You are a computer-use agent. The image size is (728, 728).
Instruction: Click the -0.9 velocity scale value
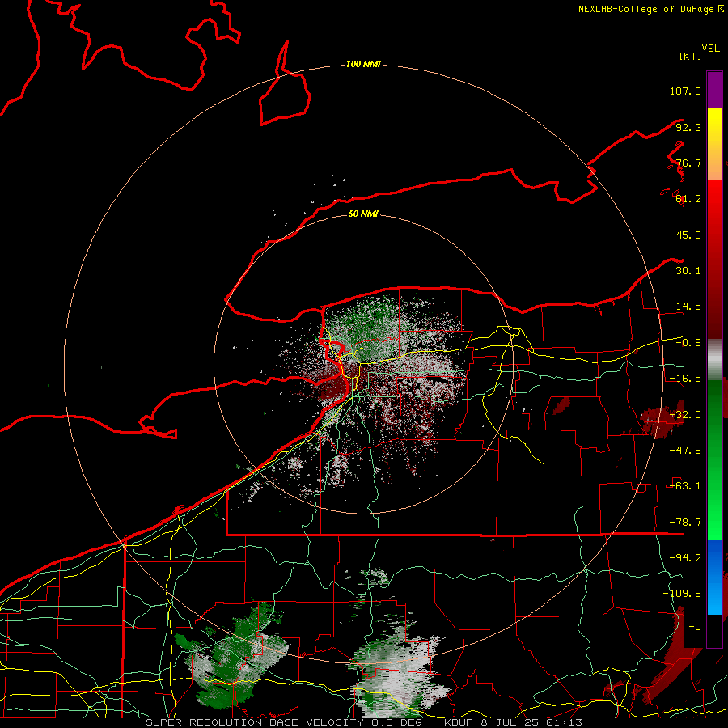click(x=688, y=343)
